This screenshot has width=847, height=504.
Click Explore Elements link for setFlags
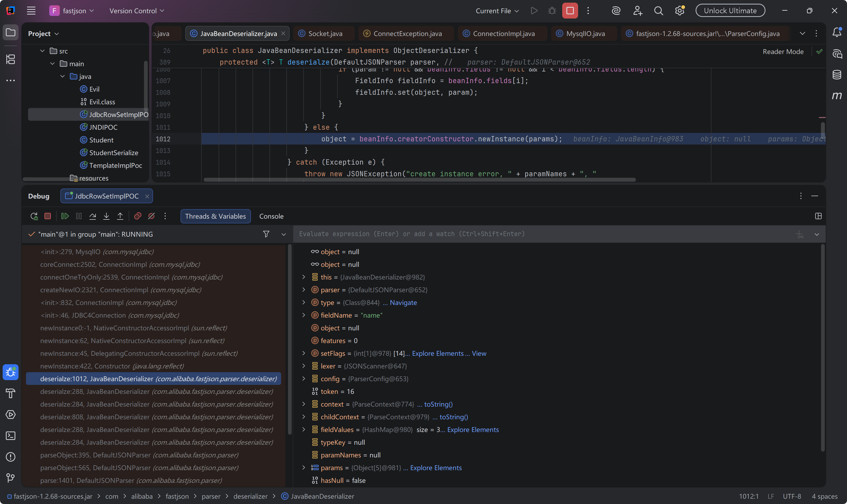[438, 354]
